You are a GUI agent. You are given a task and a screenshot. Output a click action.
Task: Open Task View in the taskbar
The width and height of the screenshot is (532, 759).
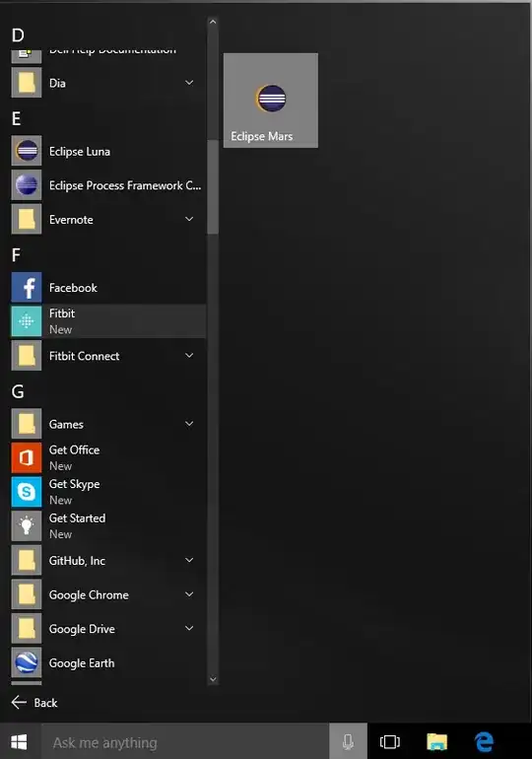pyautogui.click(x=390, y=741)
